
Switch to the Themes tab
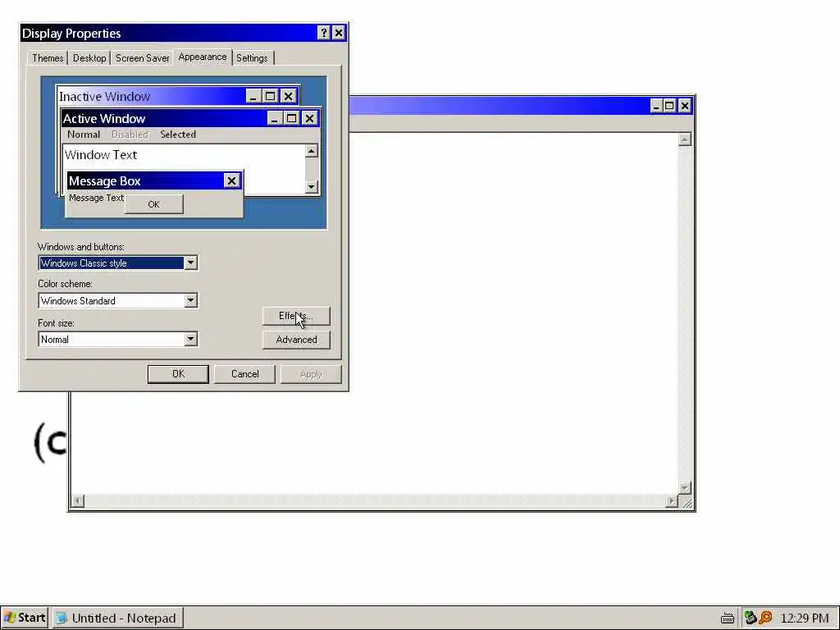48,58
